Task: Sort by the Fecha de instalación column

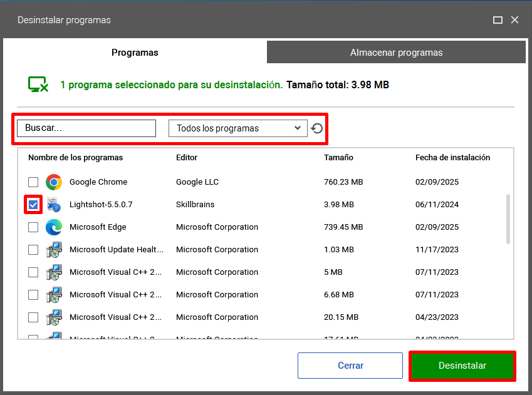Action: (452, 158)
